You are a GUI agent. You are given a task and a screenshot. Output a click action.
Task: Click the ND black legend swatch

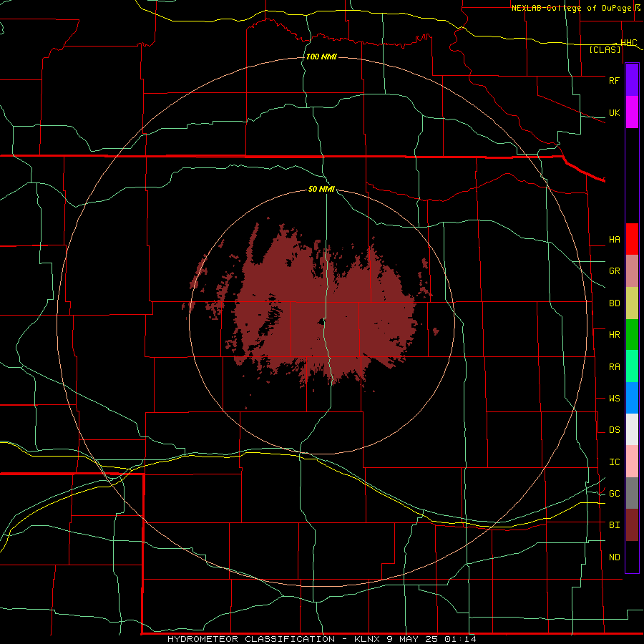pos(632,557)
